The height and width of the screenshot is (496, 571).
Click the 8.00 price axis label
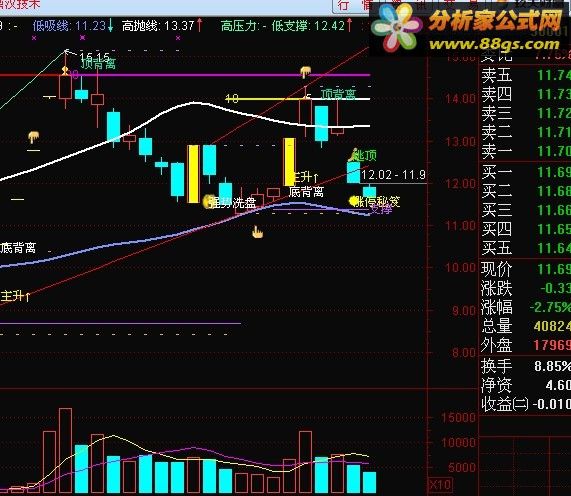tap(463, 353)
